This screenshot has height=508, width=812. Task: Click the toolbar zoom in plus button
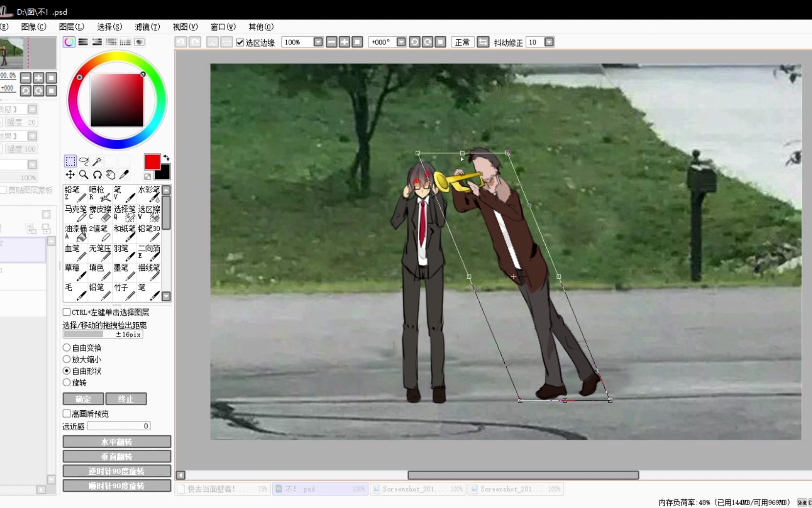click(x=344, y=42)
